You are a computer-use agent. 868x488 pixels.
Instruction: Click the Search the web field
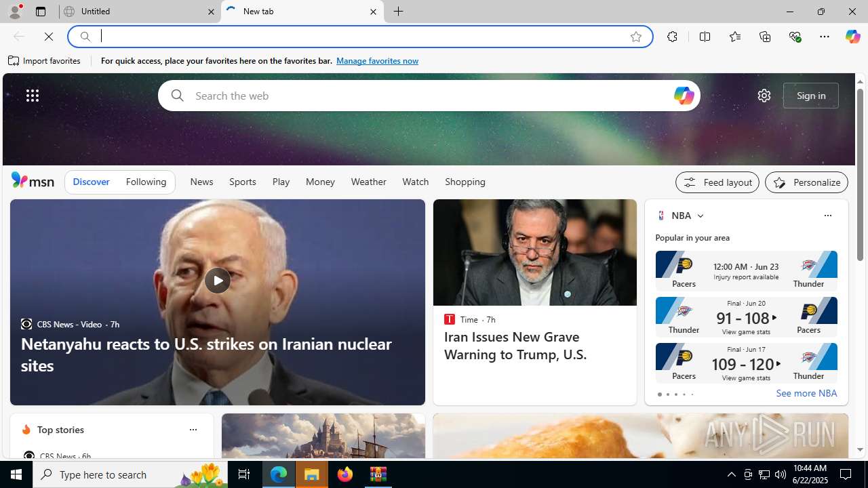click(x=429, y=96)
